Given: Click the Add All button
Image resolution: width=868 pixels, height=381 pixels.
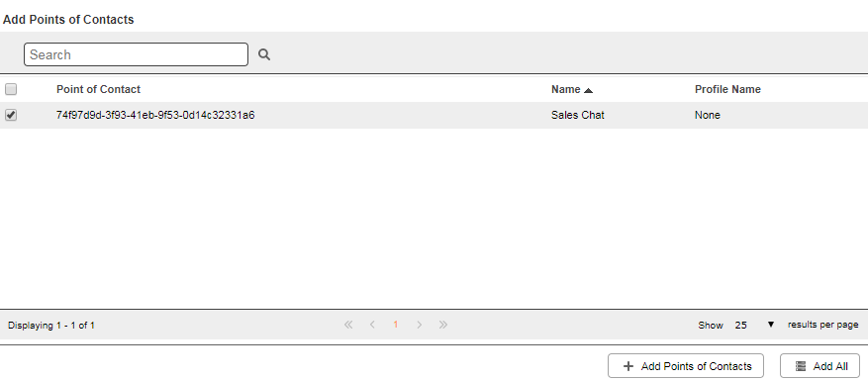Looking at the screenshot, I should 820,366.
